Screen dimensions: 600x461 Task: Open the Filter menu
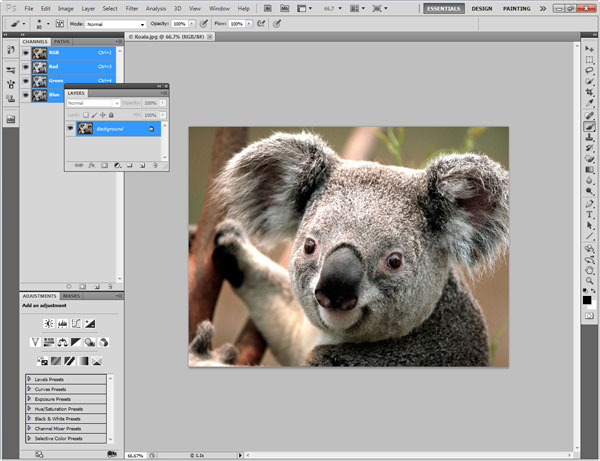[133, 8]
